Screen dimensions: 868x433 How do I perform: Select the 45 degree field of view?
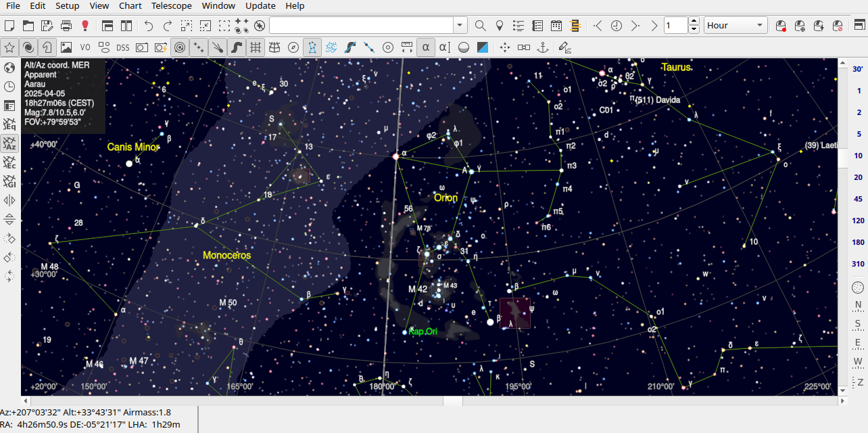858,199
